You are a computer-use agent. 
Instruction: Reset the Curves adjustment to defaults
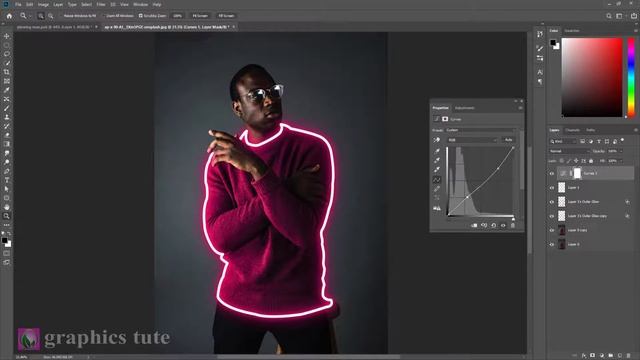point(493,225)
